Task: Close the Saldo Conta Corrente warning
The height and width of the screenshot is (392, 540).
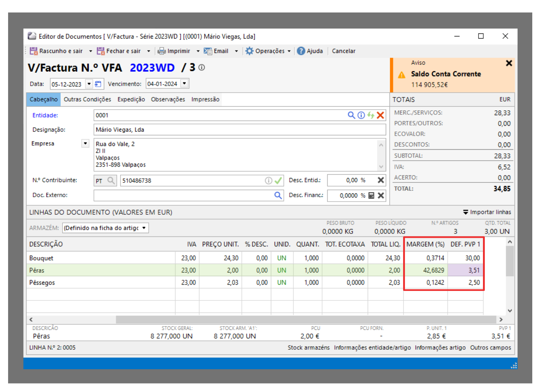Action: (509, 63)
